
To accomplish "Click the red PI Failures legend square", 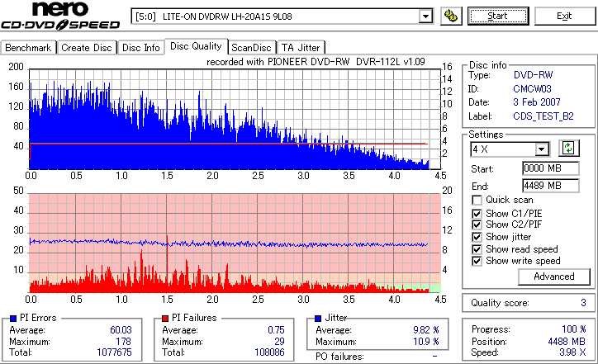I will 165,319.
